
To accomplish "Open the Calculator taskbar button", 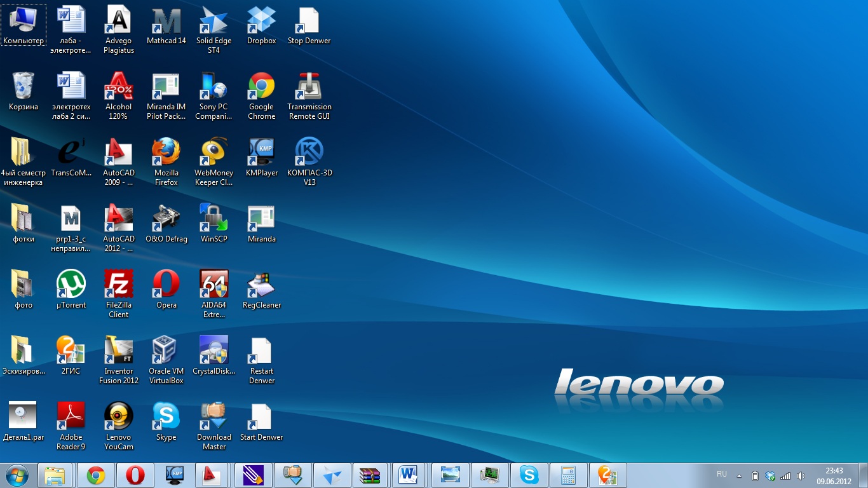I will [568, 475].
